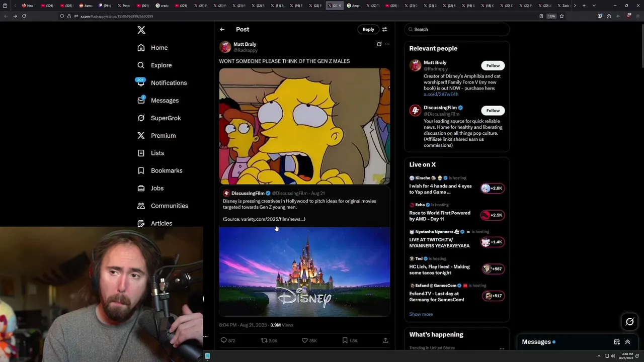Open the What's happening more options dots
Image resolution: width=644 pixels, height=362 pixels.
[502, 348]
